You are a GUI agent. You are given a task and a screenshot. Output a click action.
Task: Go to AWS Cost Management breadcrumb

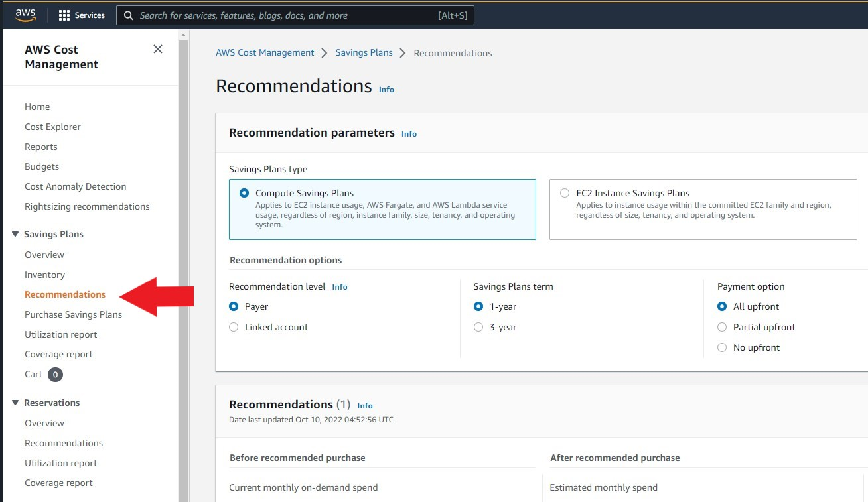[265, 52]
